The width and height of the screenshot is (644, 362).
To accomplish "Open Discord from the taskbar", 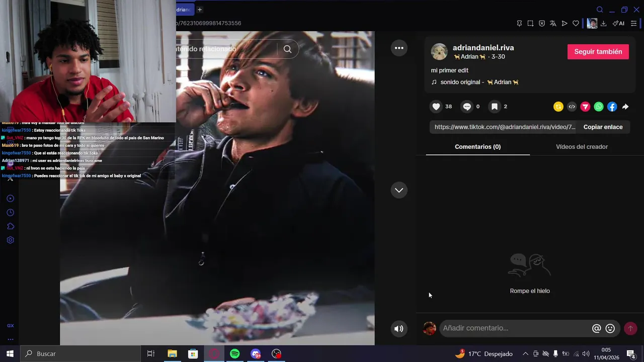I will pyautogui.click(x=256, y=353).
